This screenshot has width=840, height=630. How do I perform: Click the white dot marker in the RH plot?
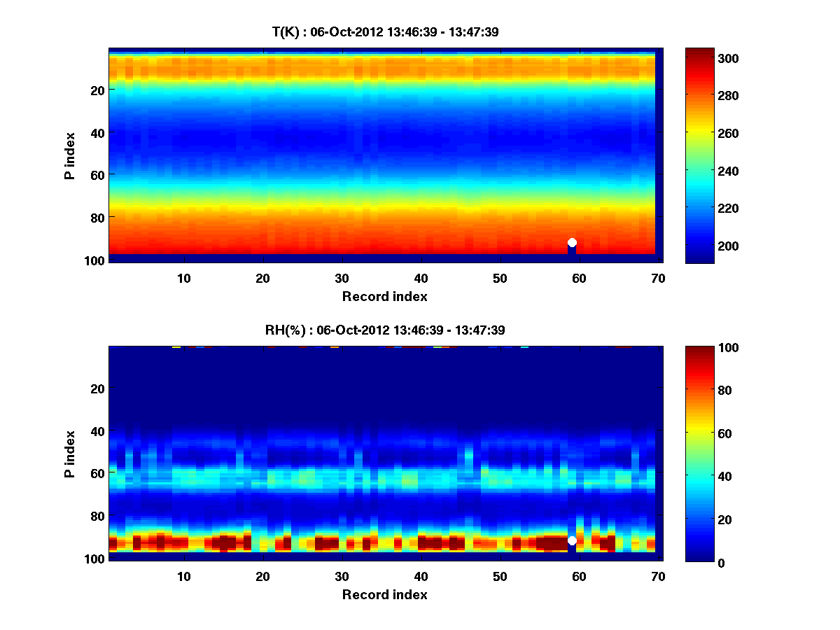(x=572, y=540)
